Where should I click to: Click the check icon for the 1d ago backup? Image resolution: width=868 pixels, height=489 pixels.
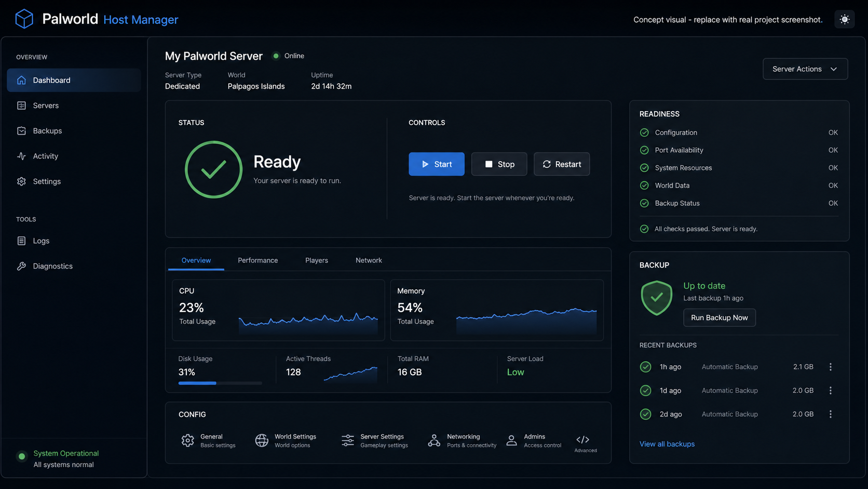pyautogui.click(x=645, y=390)
